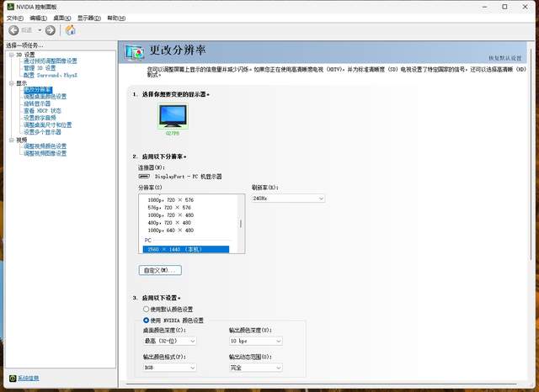Open 管理 3D 设置 in task tree

40,68
